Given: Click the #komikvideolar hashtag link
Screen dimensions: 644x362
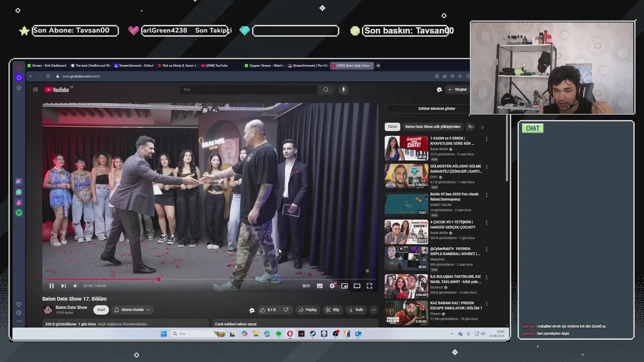Looking at the screenshot, I should [x=135, y=324].
